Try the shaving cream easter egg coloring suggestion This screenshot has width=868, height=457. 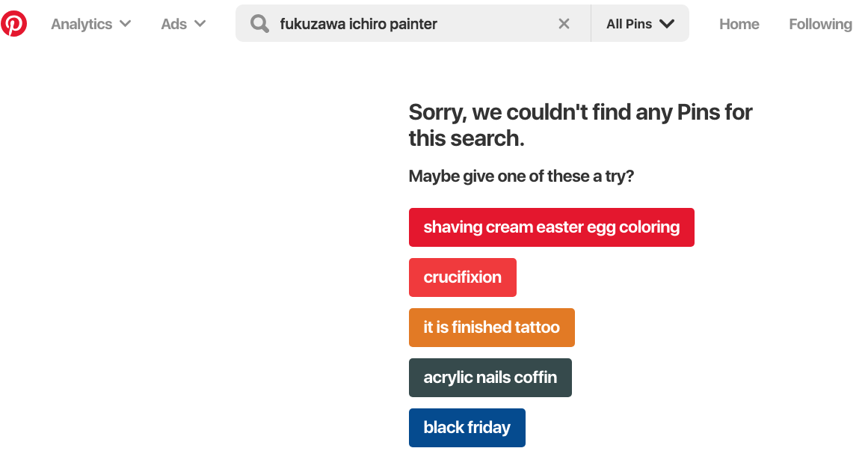click(x=551, y=227)
